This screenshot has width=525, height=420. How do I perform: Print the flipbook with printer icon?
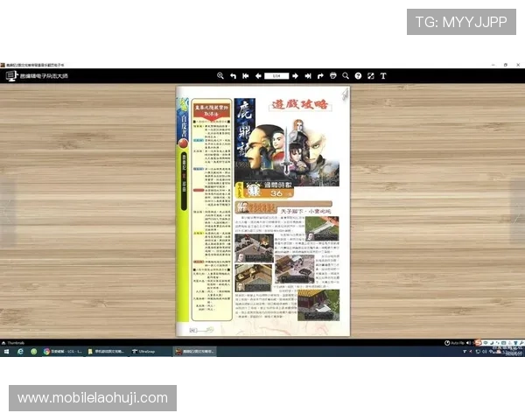(x=333, y=76)
